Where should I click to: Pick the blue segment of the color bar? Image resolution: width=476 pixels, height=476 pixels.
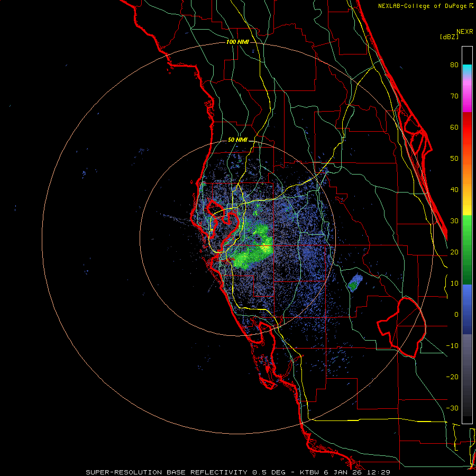(x=467, y=309)
